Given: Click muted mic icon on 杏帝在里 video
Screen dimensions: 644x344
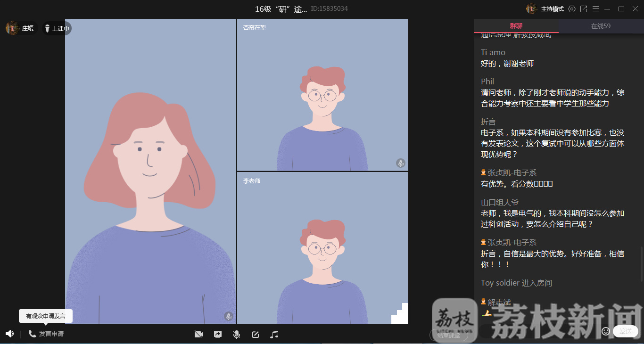Looking at the screenshot, I should [401, 163].
